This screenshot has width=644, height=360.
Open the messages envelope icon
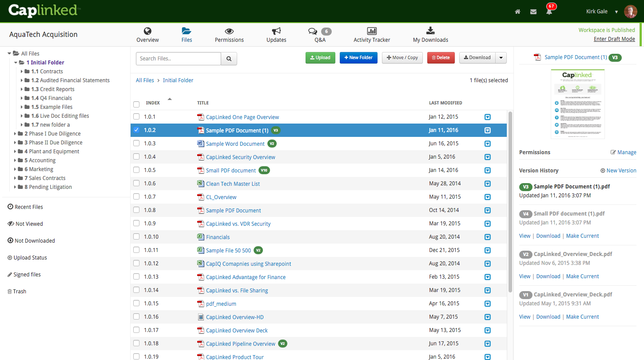click(x=533, y=12)
